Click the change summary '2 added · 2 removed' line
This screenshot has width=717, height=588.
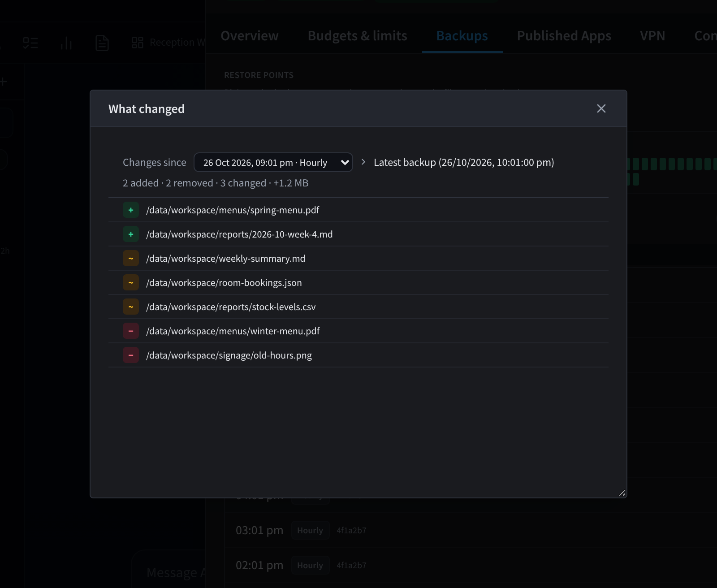click(x=216, y=183)
